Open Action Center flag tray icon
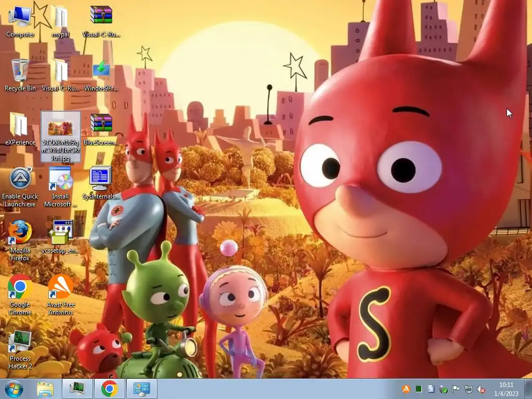This screenshot has height=399, width=532. (456, 389)
